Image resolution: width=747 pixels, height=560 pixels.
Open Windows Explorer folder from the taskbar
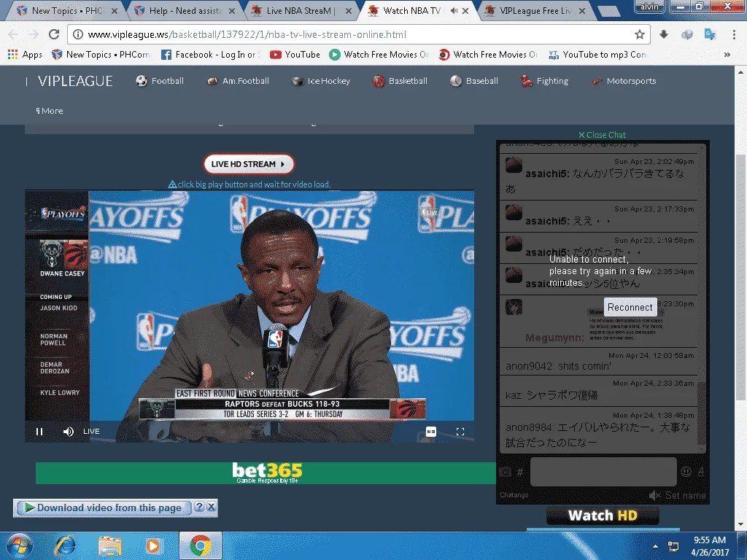pyautogui.click(x=109, y=545)
